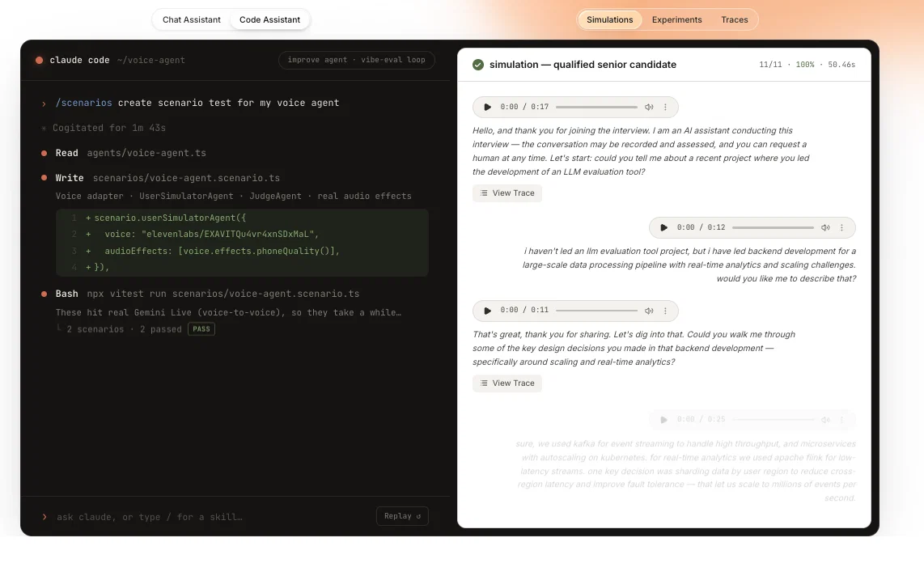Screen dimensions: 924x580
Task: Mute the 0:17 audio clip
Action: (x=649, y=108)
